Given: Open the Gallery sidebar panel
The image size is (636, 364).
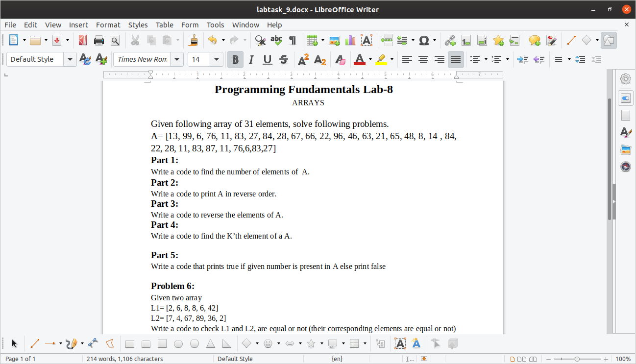Looking at the screenshot, I should [x=626, y=149].
